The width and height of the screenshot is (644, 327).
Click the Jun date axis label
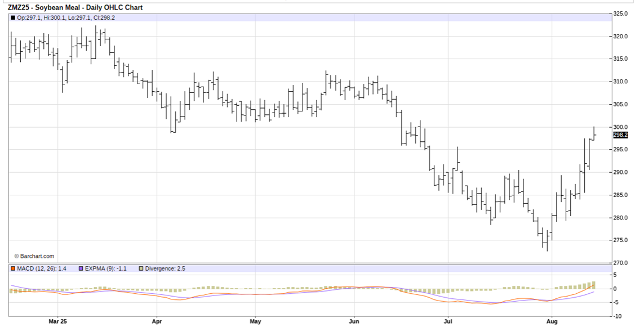click(x=354, y=321)
